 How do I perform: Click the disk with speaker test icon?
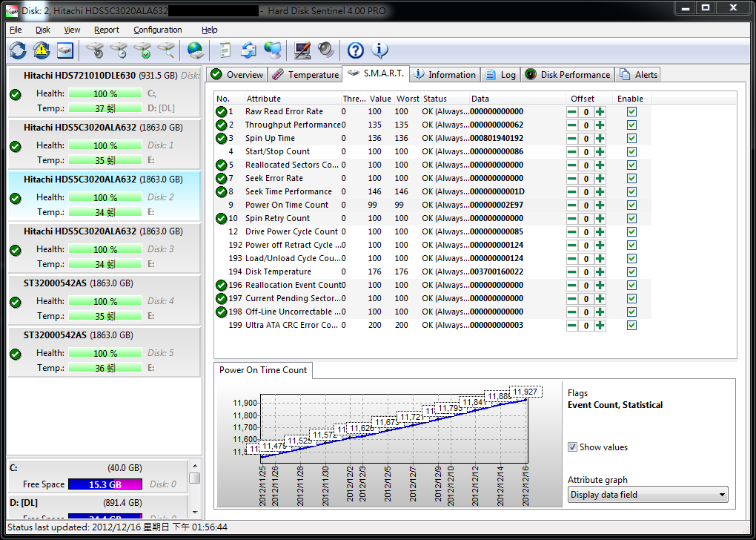(95, 50)
